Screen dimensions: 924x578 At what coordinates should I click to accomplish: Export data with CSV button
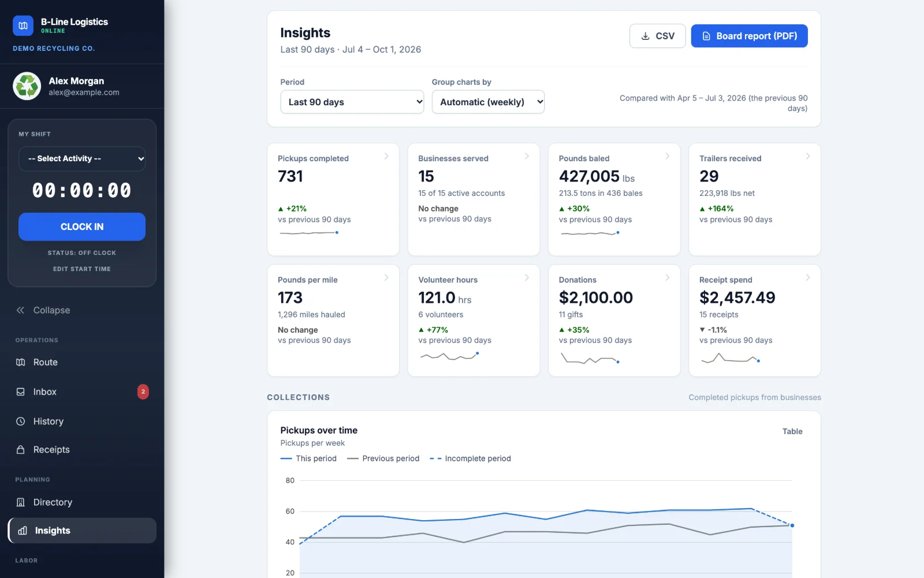[x=658, y=36]
